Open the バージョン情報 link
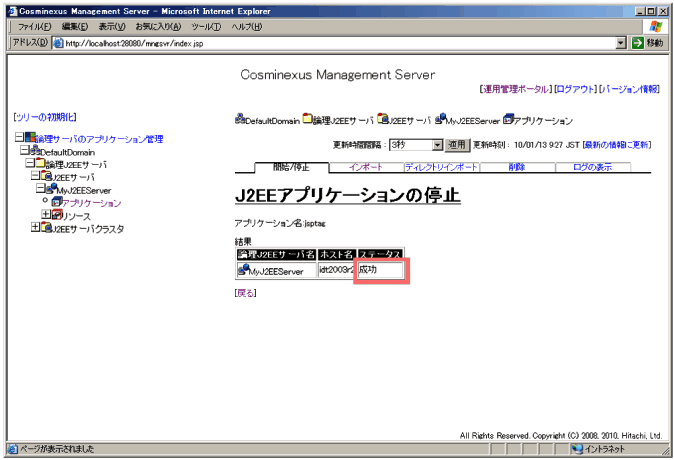This screenshot has height=460, width=674. [x=630, y=89]
